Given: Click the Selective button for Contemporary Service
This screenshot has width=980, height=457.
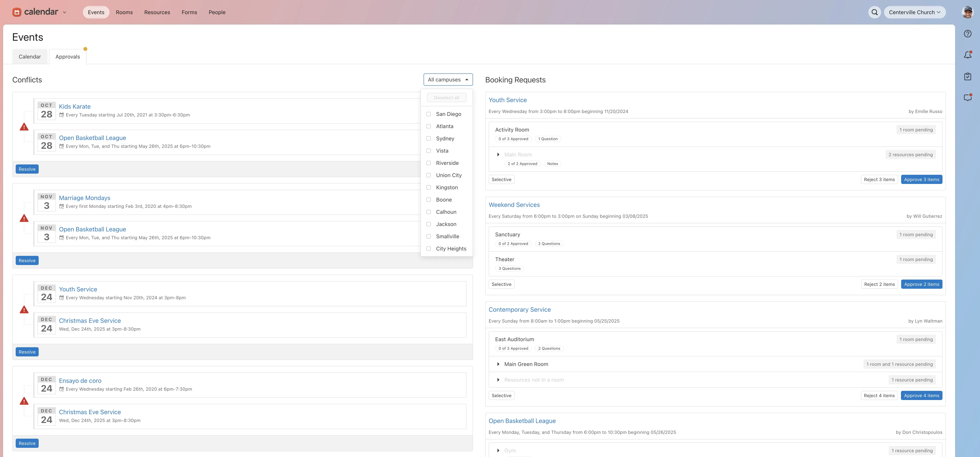Looking at the screenshot, I should point(501,395).
